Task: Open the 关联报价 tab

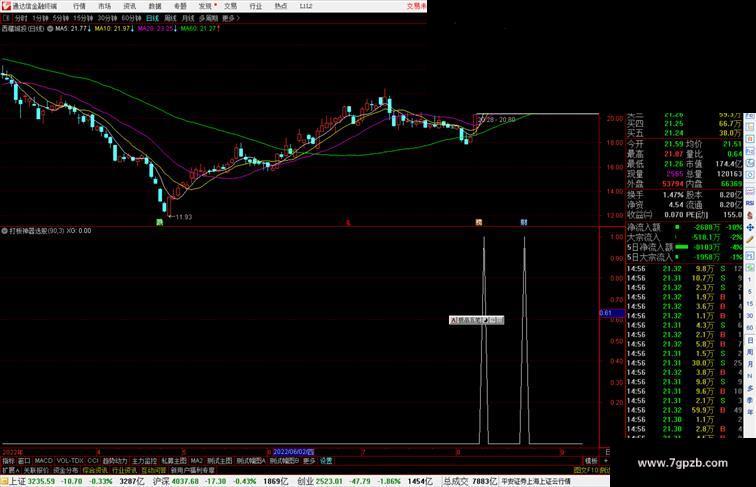Action: click(x=36, y=470)
